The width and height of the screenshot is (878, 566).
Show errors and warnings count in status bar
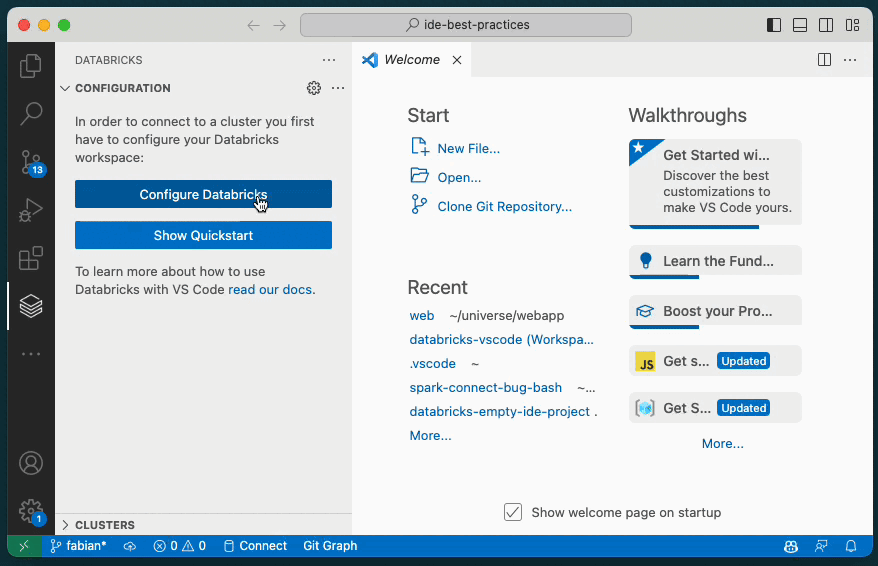pyautogui.click(x=180, y=546)
